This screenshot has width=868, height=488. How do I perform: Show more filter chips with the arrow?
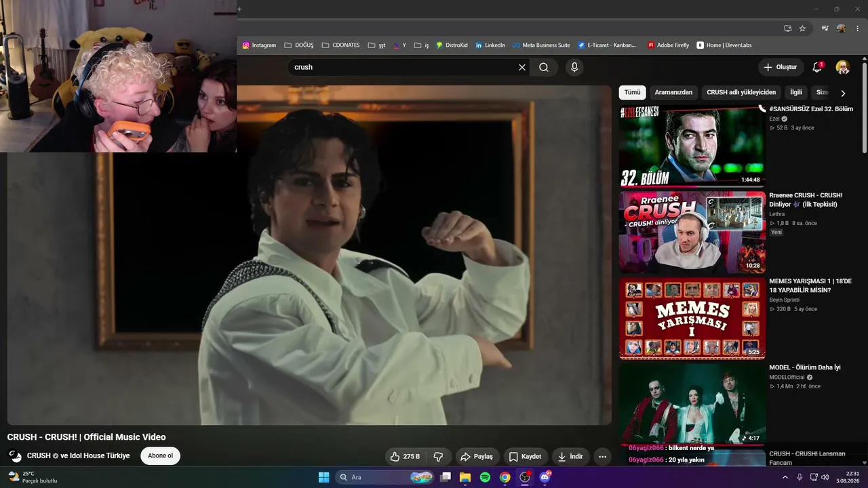843,93
